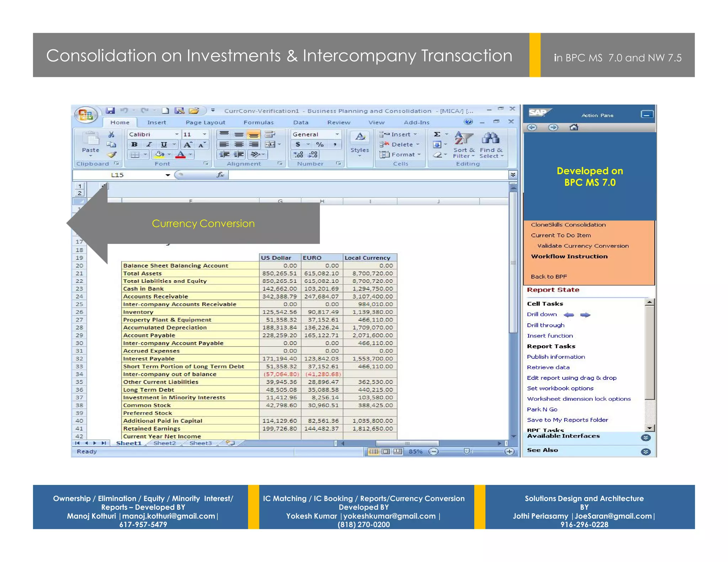Open the Name Box L15 dropdown
Screen dimensions: 728x562
(168, 175)
